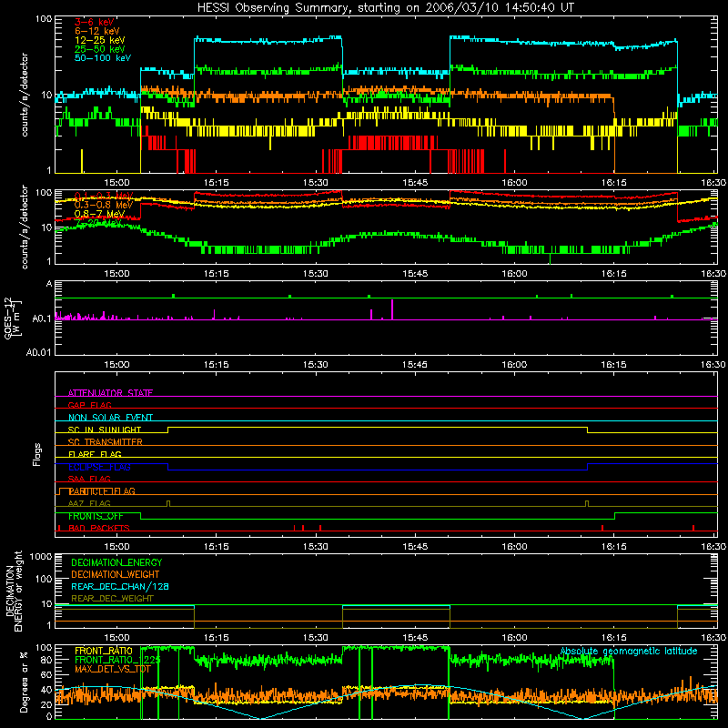Click the DECIMATION_WEIGHT legend label
Viewport: 728px width, 728px height.
[116, 574]
